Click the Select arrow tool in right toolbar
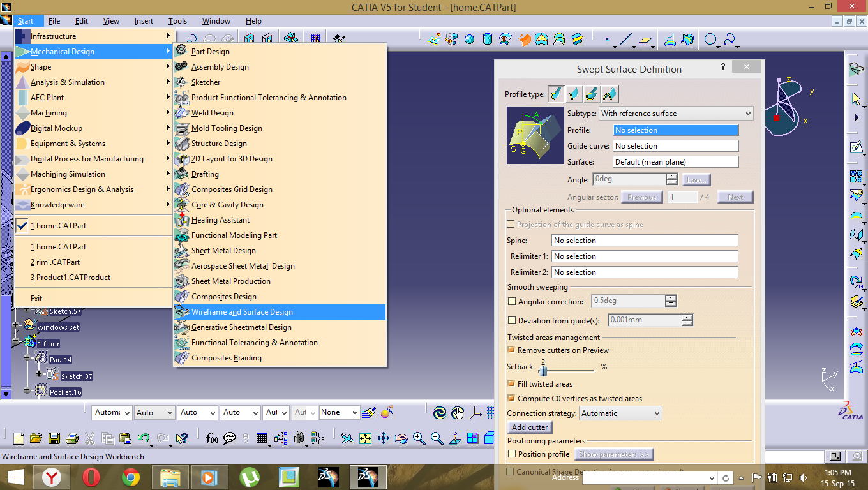 [857, 99]
